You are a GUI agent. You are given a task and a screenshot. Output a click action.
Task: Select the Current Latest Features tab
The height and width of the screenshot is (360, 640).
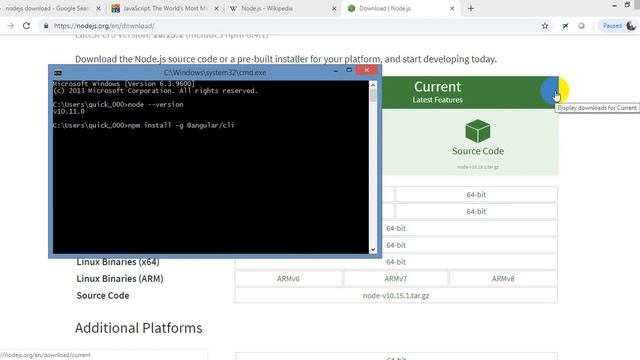437,92
